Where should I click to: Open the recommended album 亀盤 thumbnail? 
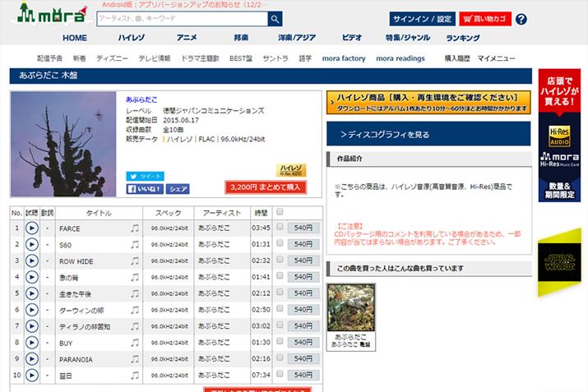tap(351, 307)
